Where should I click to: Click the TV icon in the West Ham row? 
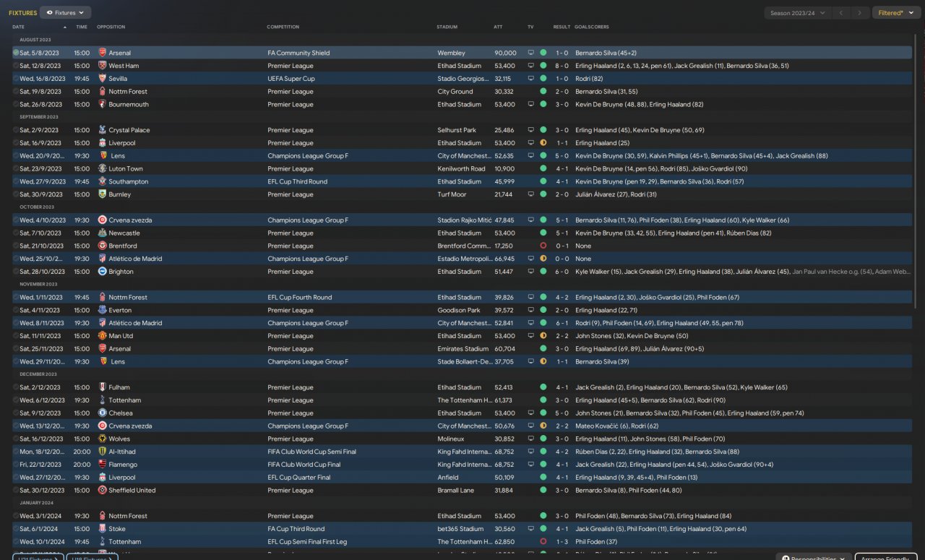pos(531,66)
